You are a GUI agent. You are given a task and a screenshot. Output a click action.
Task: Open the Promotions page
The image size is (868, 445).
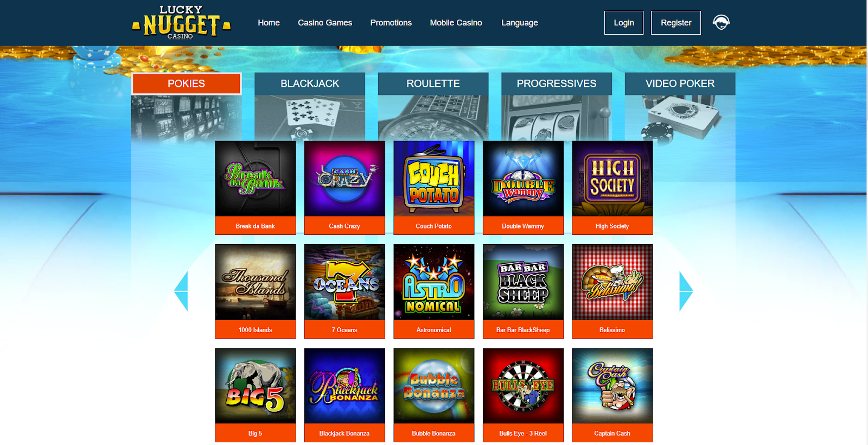pos(391,23)
